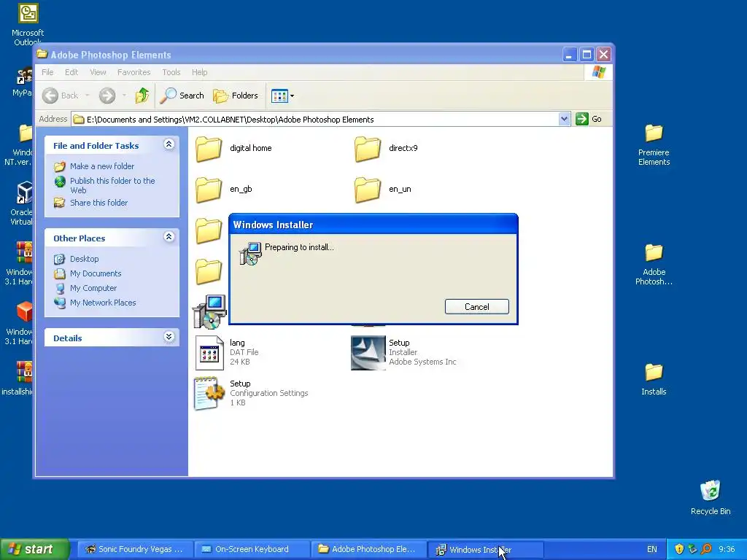747x560 pixels.
Task: Open the Views dropdown button
Action: coord(282,96)
